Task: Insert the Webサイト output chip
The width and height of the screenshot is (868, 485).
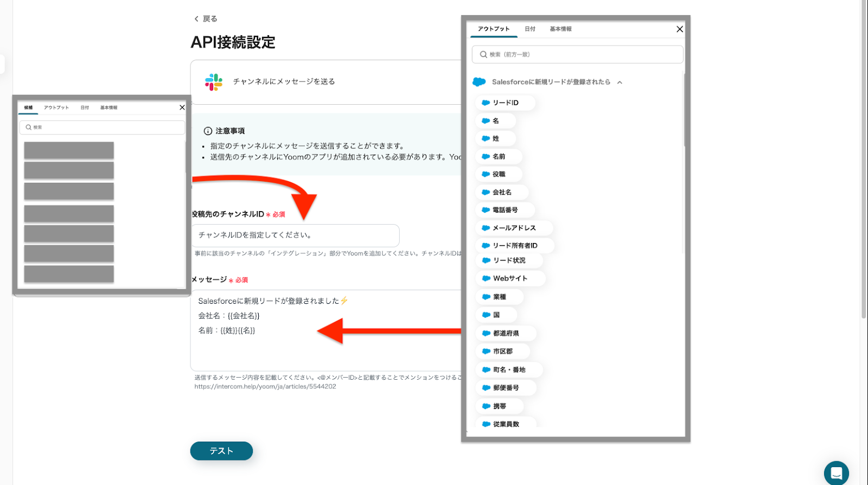Action: coord(510,278)
